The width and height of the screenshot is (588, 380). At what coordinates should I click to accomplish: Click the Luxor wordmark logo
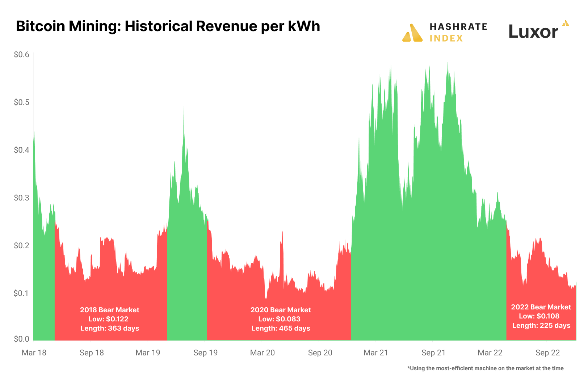(533, 31)
